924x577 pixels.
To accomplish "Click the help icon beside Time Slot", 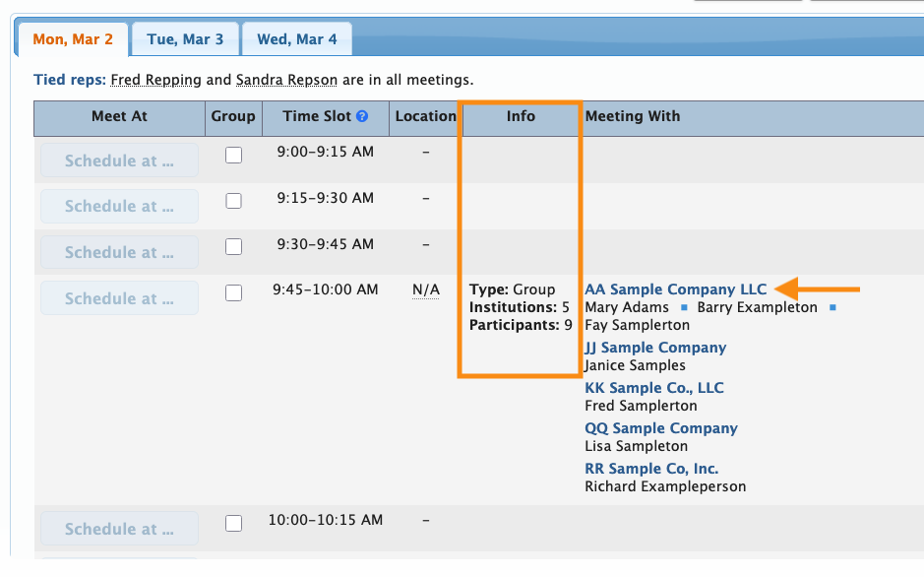I will click(x=362, y=116).
